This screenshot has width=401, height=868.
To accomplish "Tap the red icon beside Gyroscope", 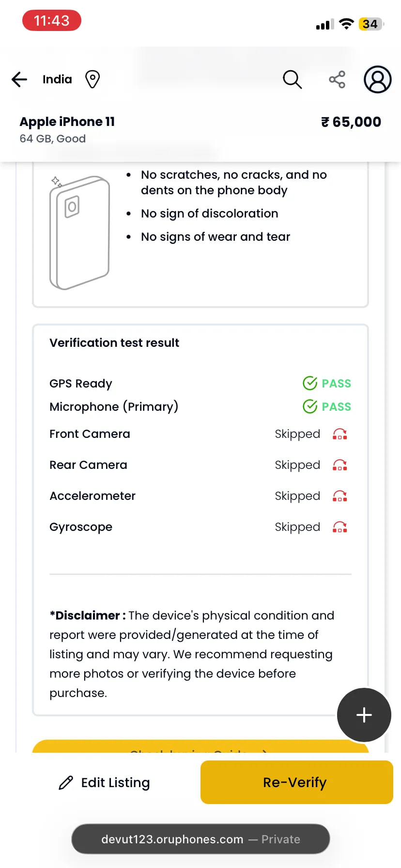I will [340, 527].
